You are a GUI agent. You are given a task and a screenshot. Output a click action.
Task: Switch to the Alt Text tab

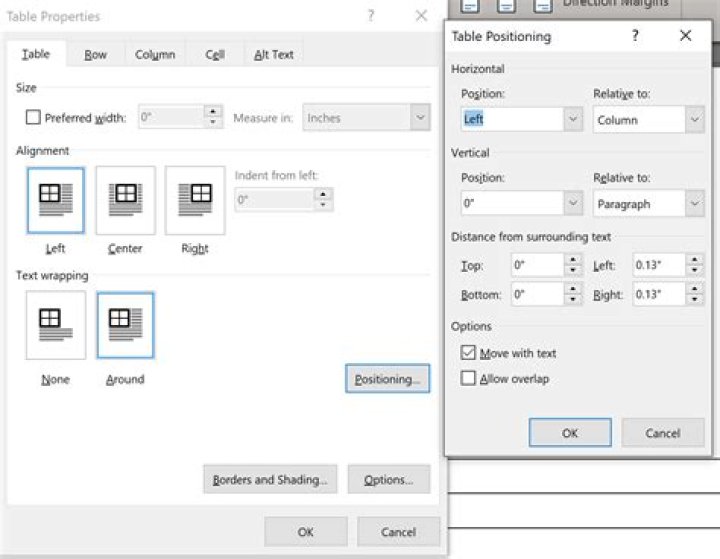coord(274,55)
